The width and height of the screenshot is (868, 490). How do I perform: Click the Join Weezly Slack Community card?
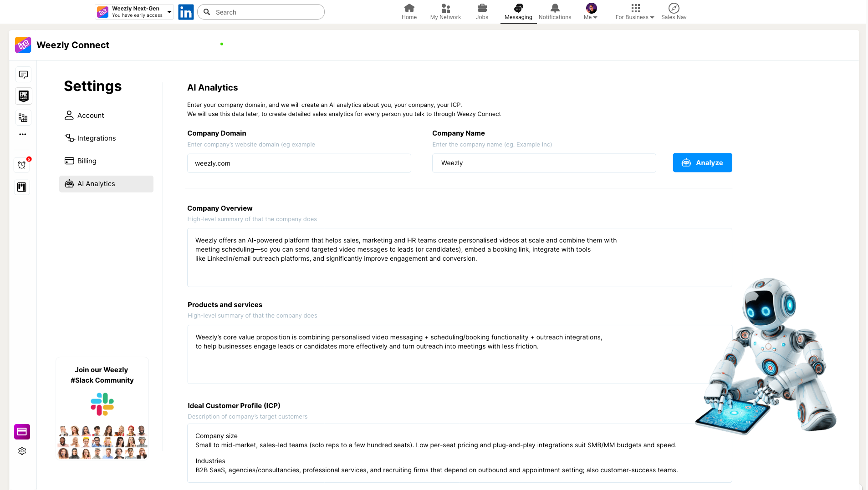[102, 408]
